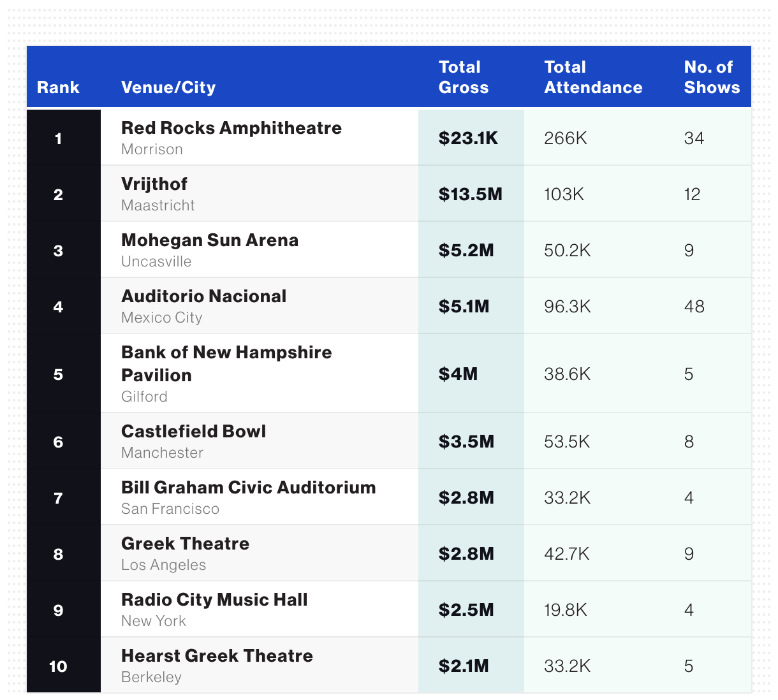
Task: Open the Auditorio Nacional venue entry
Action: coord(204,296)
